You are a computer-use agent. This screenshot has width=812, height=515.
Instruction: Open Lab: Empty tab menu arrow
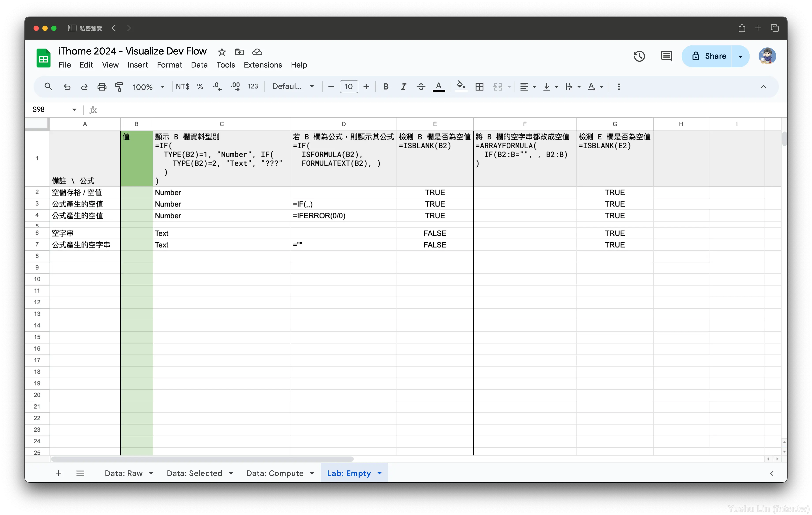pyautogui.click(x=380, y=473)
